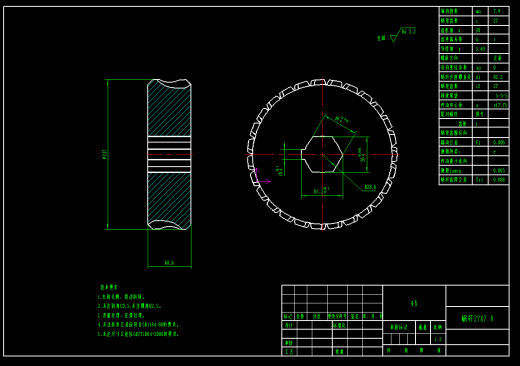
Task: Select the part name text ending 27X7.9
Action: [477, 318]
